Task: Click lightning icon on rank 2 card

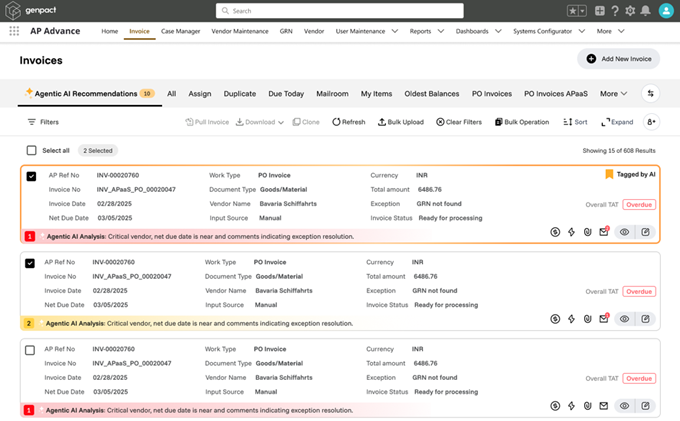Action: [x=571, y=319]
